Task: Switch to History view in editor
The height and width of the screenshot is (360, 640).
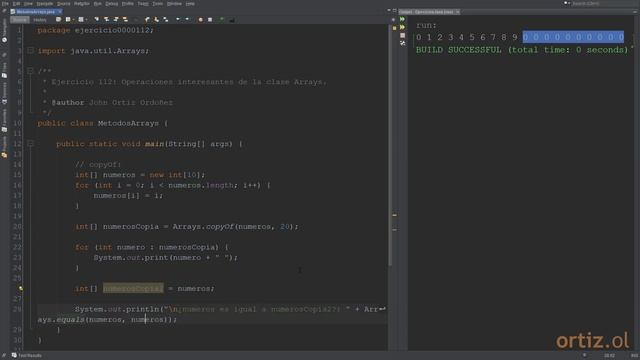Action: click(x=40, y=20)
